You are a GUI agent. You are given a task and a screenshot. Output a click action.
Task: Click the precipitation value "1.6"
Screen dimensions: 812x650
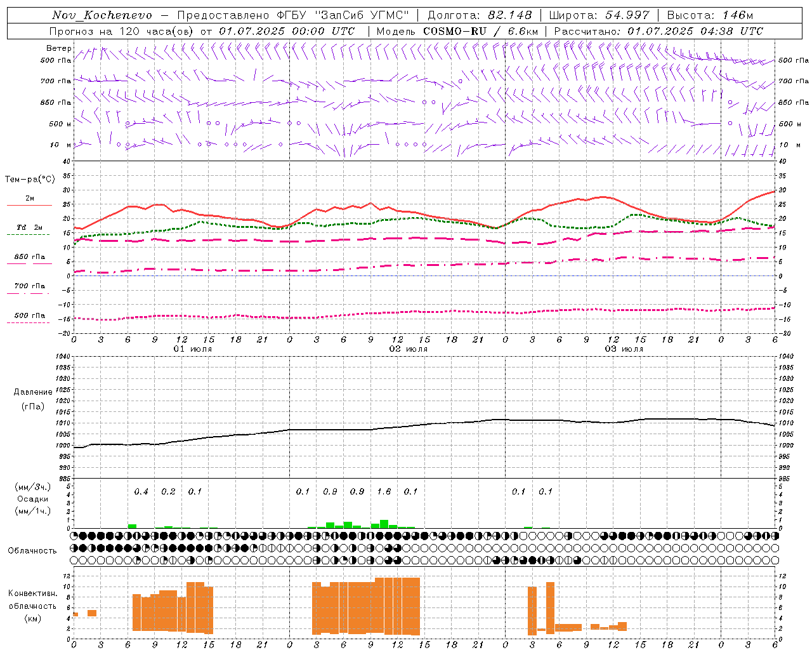[384, 492]
